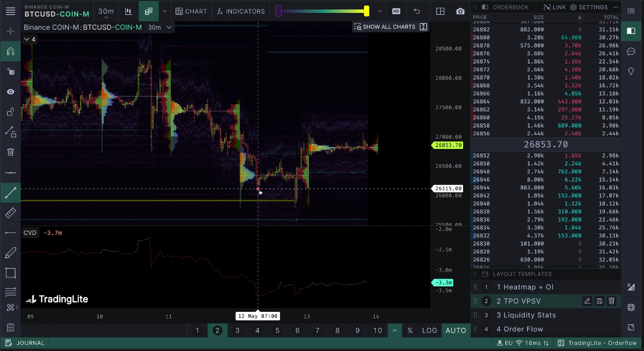This screenshot has height=351, width=644.
Task: Switch to layout tab 1 in bottom bar
Action: point(197,330)
